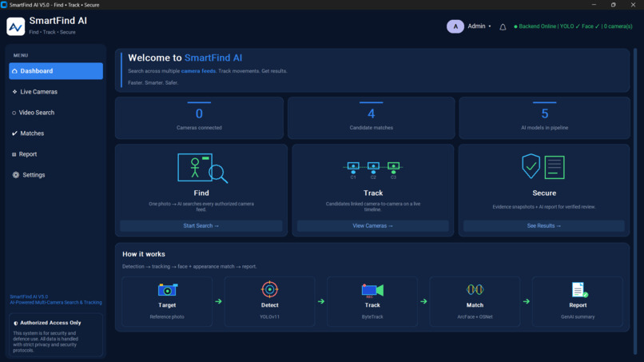
Task: Click the arrow between Target and Detect
Action: 218,301
